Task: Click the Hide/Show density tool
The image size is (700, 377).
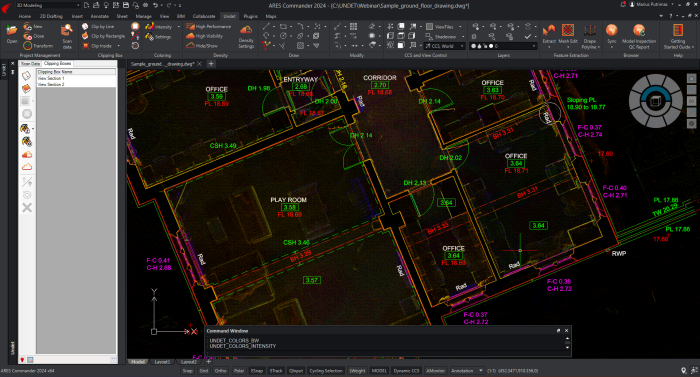Action: [202, 46]
